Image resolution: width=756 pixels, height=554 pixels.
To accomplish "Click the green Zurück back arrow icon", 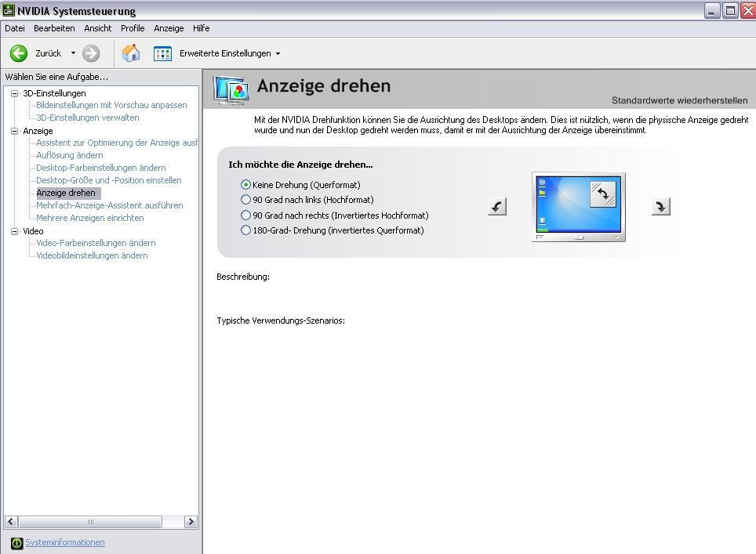I will pyautogui.click(x=19, y=53).
